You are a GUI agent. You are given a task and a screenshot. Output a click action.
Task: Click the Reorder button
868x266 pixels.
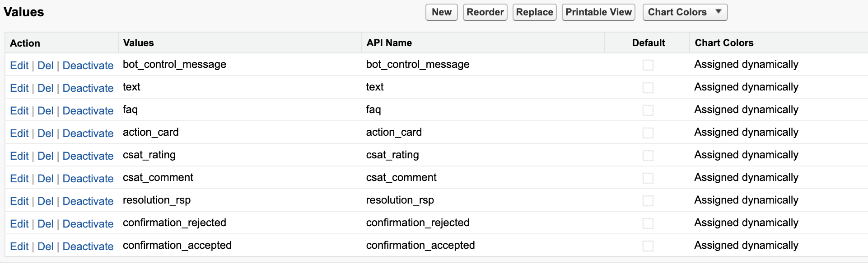pyautogui.click(x=485, y=12)
